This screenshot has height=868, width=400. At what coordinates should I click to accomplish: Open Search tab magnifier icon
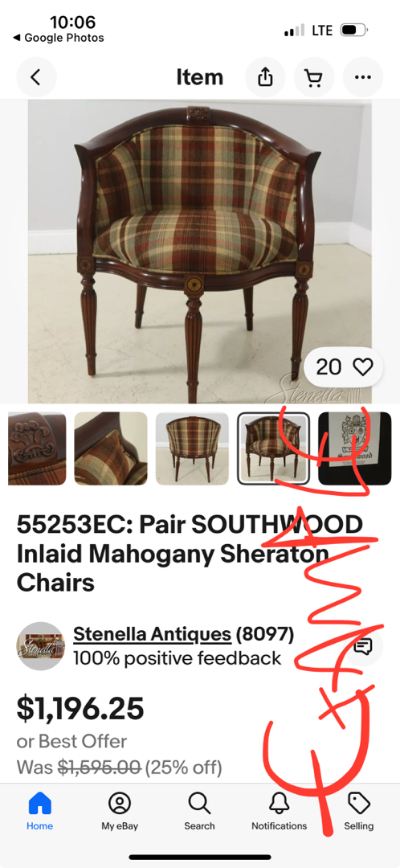pyautogui.click(x=199, y=812)
